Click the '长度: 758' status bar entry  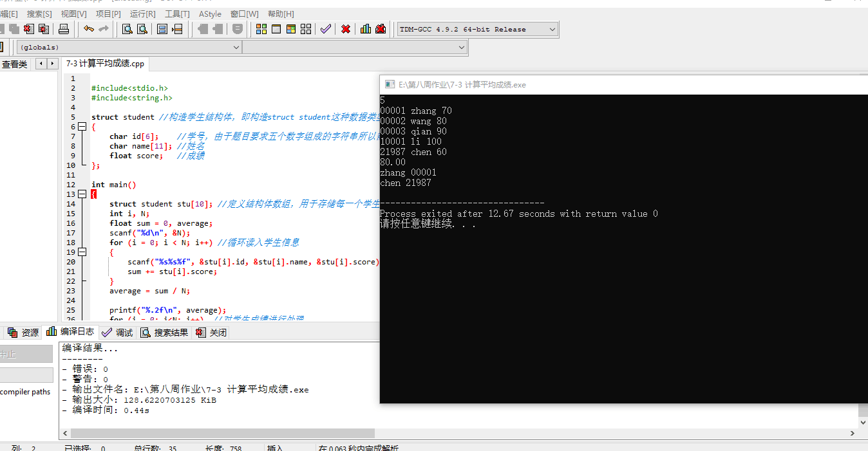[223, 448]
